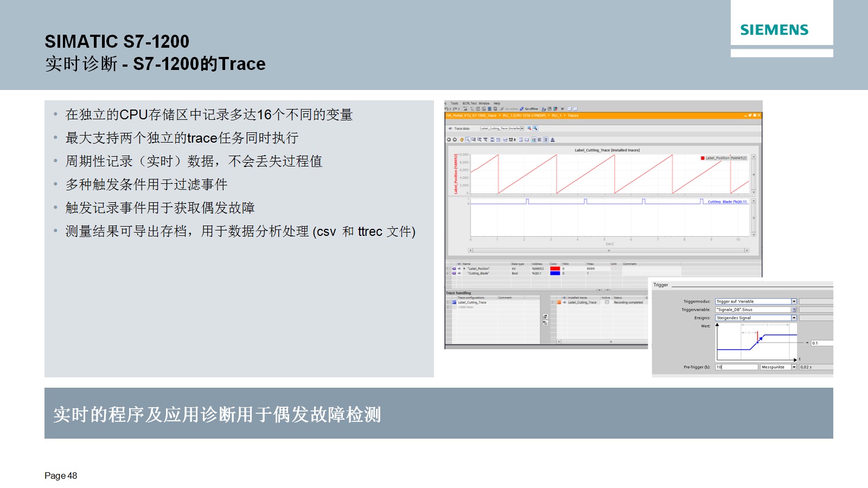
Task: Click the Recording completed status cell
Action: (628, 303)
